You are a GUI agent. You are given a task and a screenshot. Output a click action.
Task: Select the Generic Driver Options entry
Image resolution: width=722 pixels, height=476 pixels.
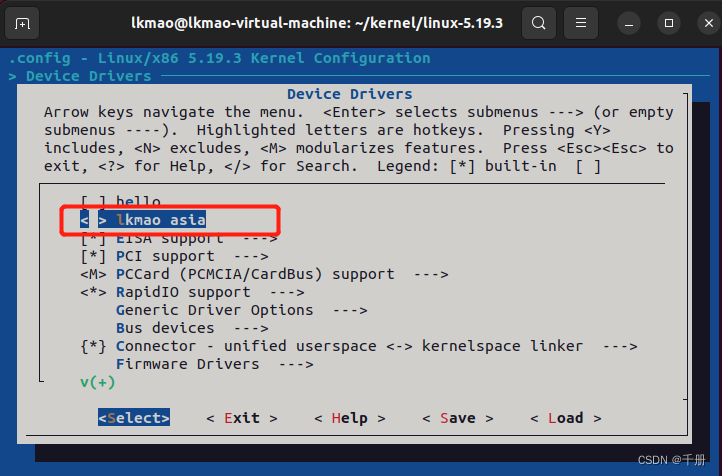point(215,310)
